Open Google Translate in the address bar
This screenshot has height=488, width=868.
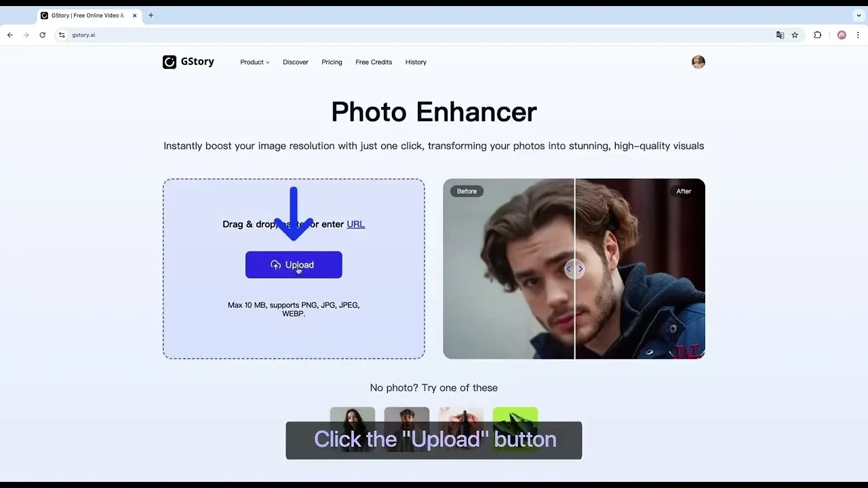point(780,35)
